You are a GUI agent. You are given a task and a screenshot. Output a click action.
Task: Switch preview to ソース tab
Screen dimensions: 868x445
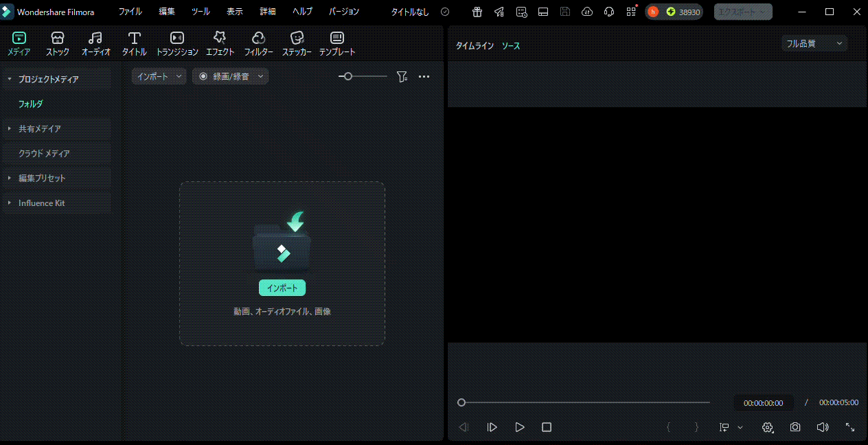pos(511,46)
